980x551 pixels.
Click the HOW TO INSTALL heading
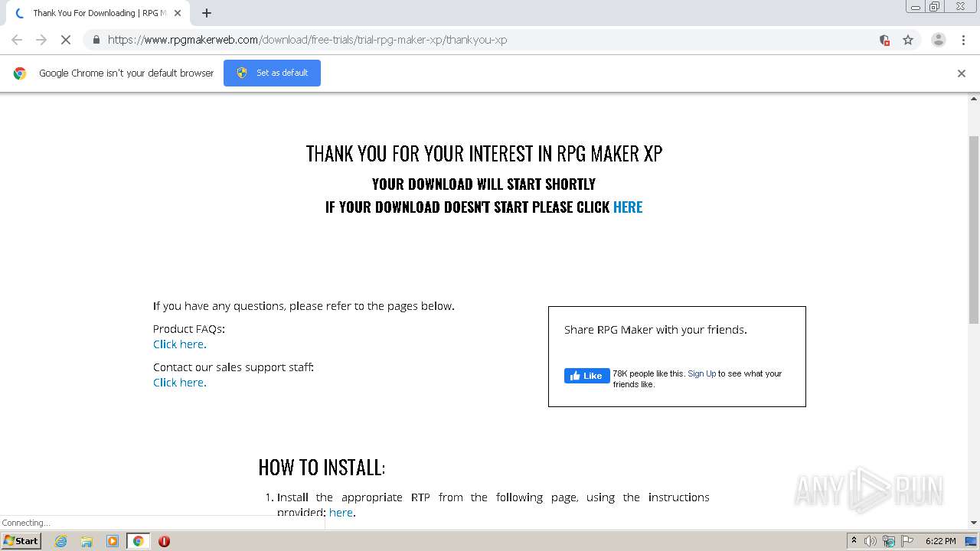coord(322,467)
